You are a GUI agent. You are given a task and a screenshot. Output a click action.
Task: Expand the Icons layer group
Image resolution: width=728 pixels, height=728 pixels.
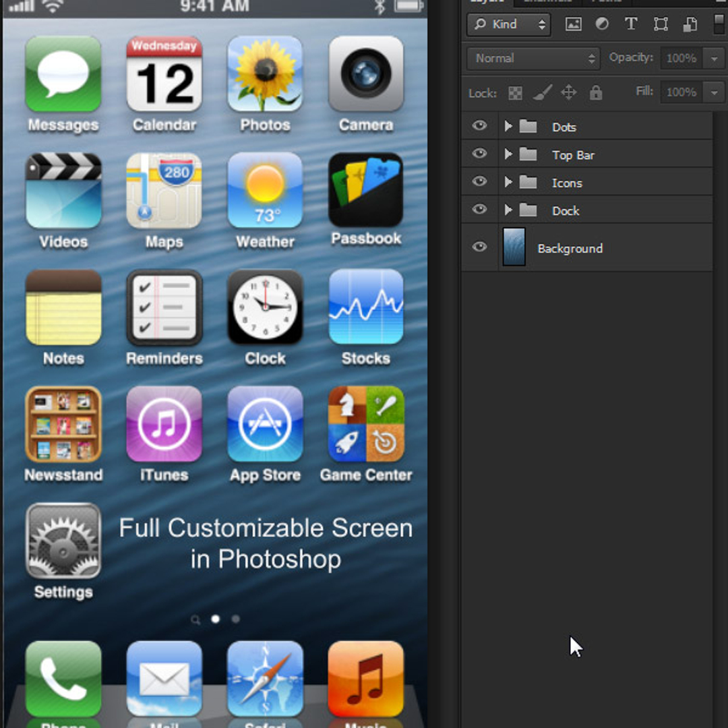(508, 182)
